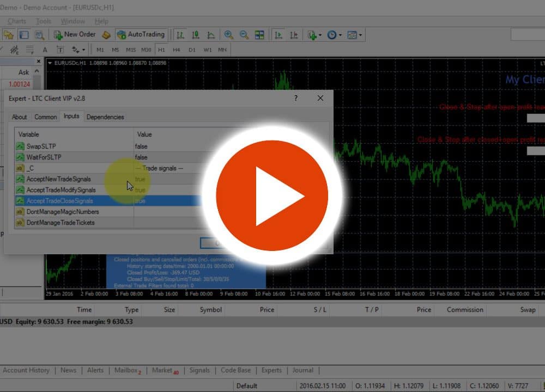Open the Strategy Tester magnifier icon
Screen dimensions: 545x392
coord(39,35)
